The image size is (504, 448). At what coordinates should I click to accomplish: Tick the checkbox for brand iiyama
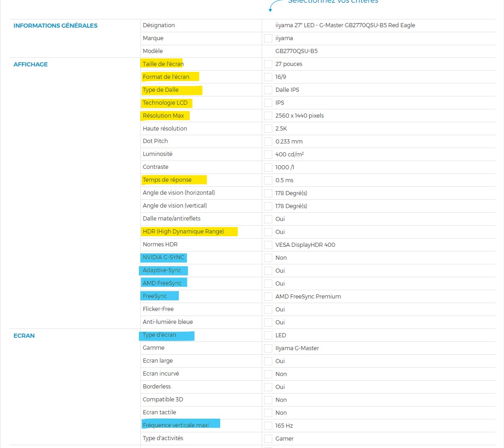268,38
